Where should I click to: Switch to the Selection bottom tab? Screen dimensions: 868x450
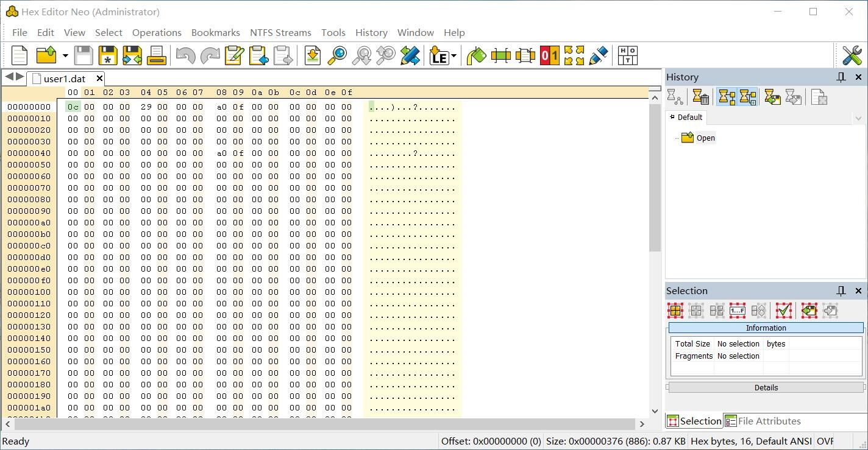[694, 421]
